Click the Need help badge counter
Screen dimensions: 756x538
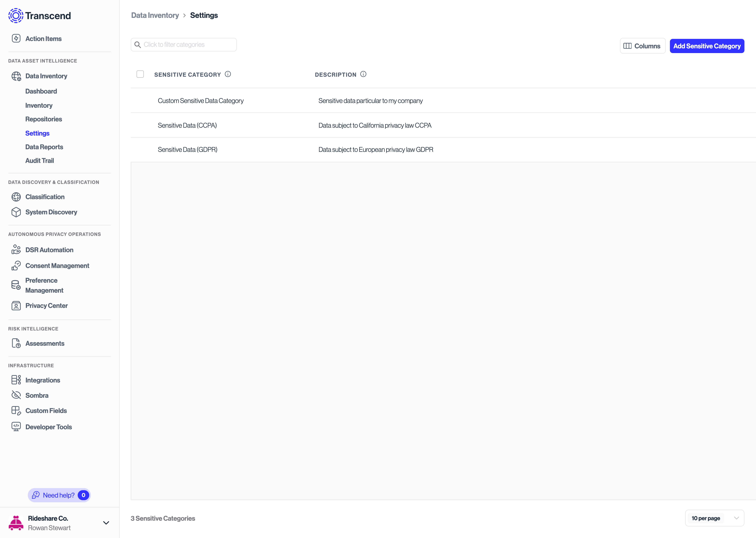83,495
